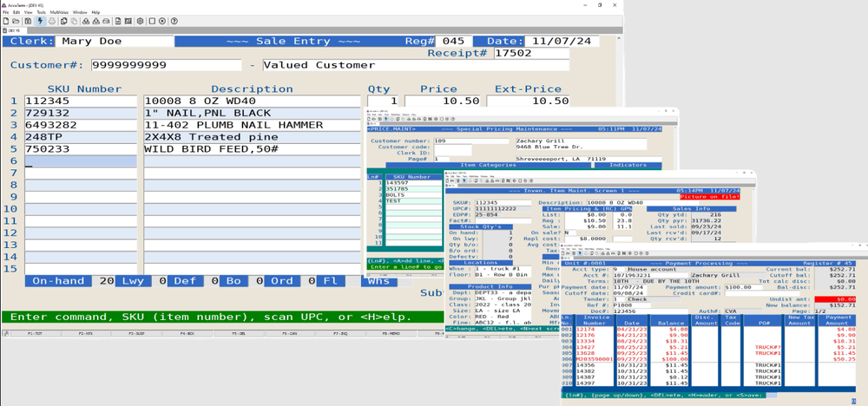The height and width of the screenshot is (406, 868).
Task: Click the Copy toolbar icon
Action: coord(63,21)
